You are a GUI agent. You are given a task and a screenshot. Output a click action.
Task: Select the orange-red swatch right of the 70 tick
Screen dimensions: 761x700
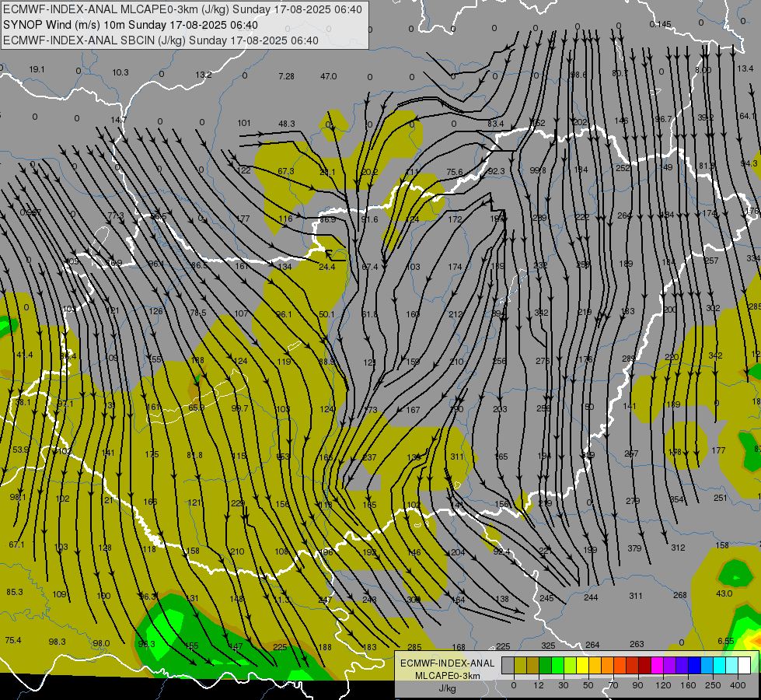tap(620, 665)
